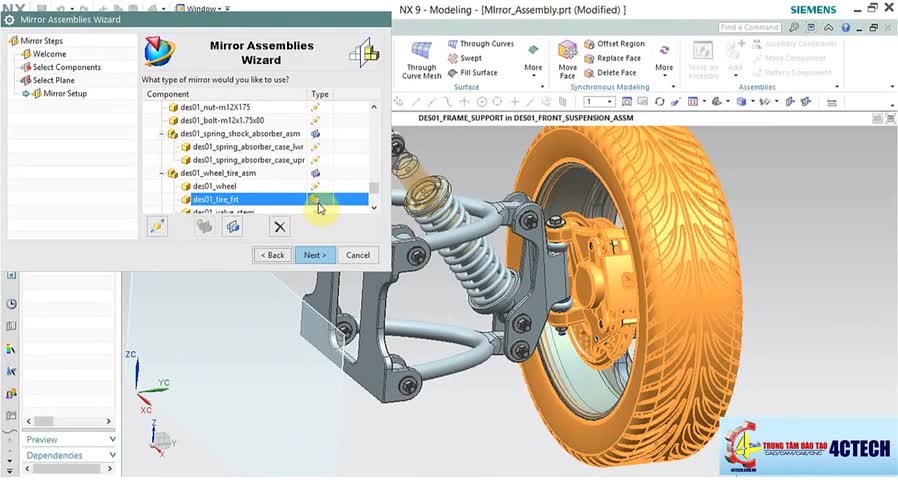Click component list scroll up arrow

[374, 107]
